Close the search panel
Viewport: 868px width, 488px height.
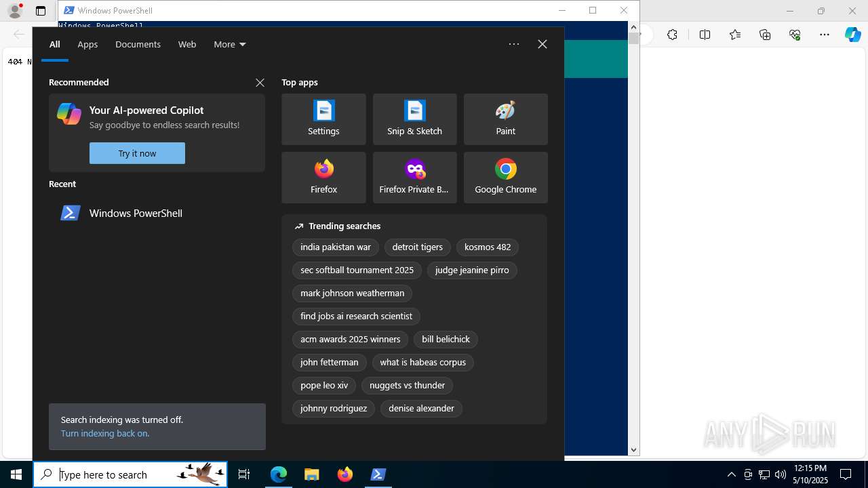pyautogui.click(x=542, y=44)
